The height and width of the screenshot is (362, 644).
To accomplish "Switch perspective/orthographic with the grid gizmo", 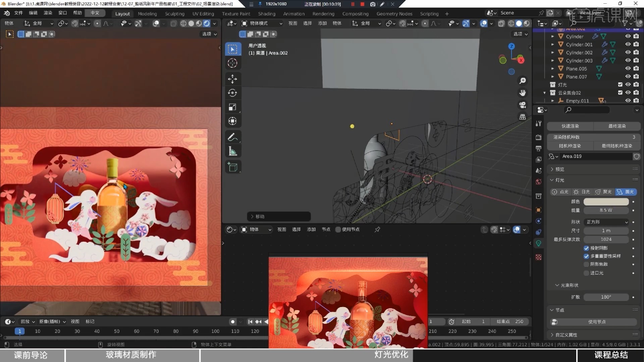I will (523, 117).
